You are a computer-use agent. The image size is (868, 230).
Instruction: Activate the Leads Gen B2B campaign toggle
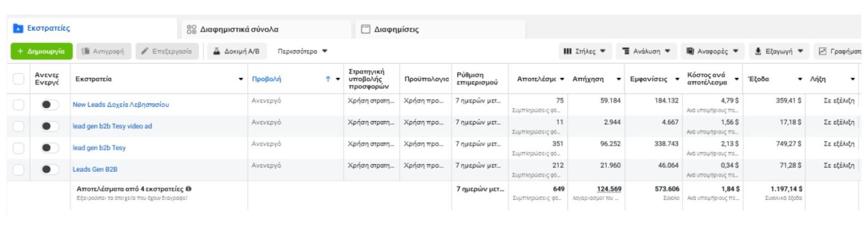coord(50,169)
